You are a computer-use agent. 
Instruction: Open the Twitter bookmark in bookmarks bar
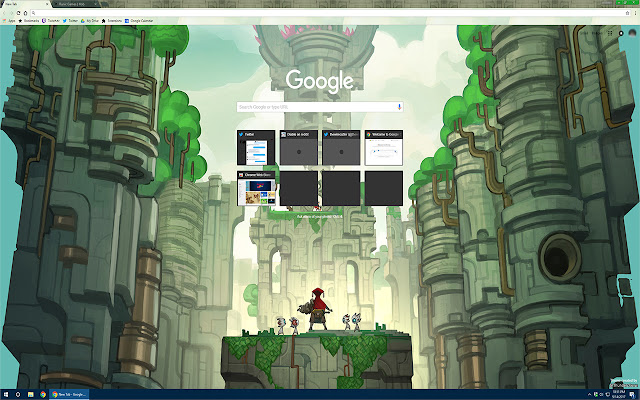[70, 20]
